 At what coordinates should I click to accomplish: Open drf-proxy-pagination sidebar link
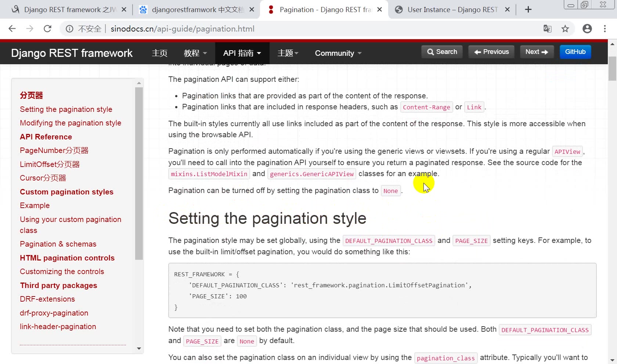54,313
